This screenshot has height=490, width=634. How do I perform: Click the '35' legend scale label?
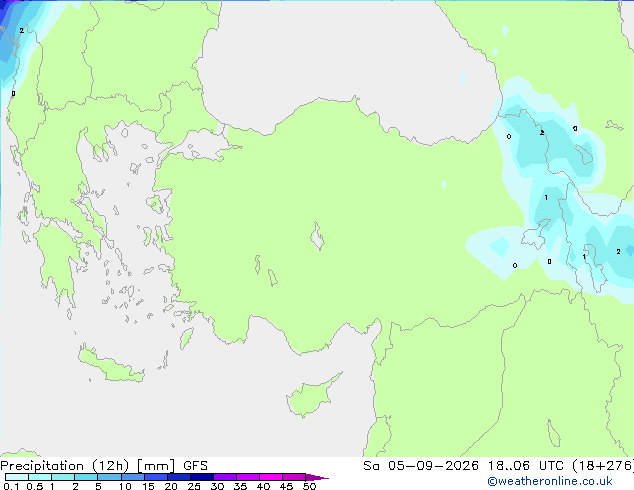point(240,486)
